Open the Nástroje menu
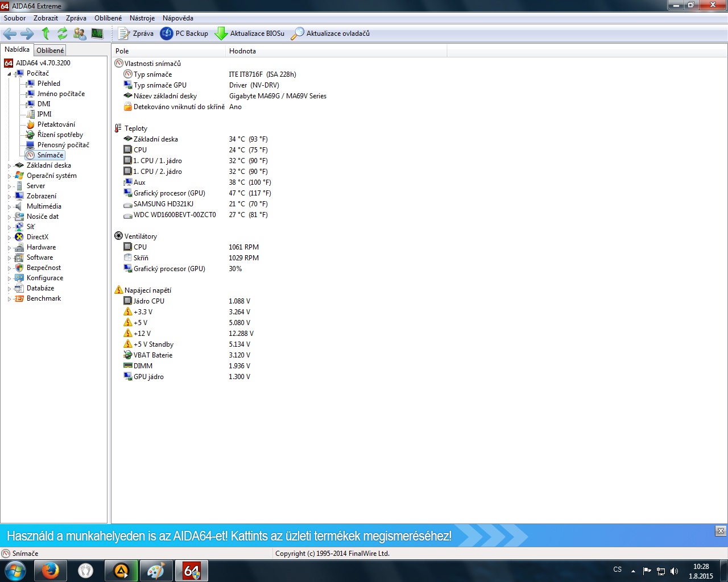 (142, 18)
